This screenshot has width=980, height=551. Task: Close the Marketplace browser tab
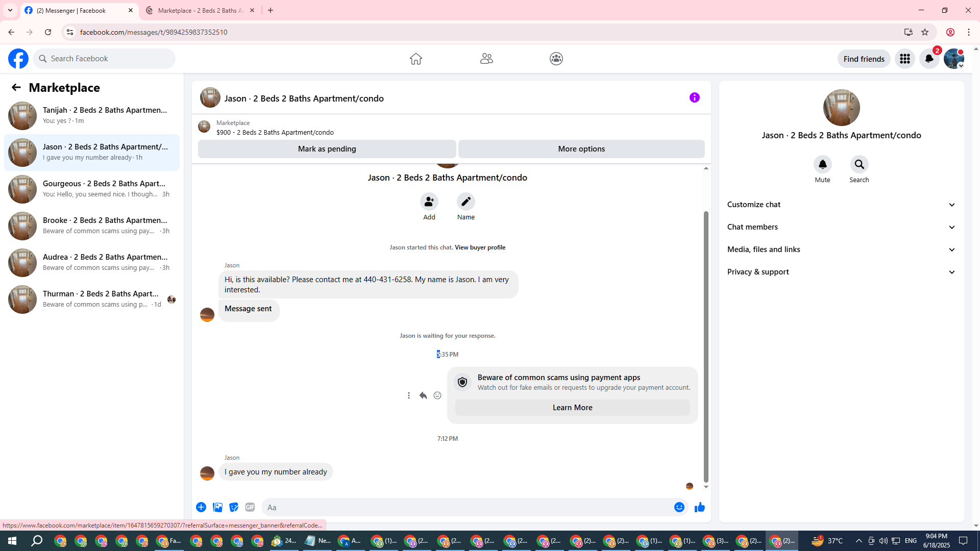(252, 10)
